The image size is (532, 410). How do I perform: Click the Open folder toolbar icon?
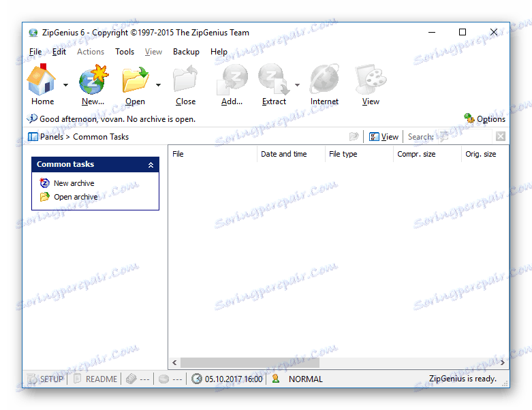coord(136,80)
